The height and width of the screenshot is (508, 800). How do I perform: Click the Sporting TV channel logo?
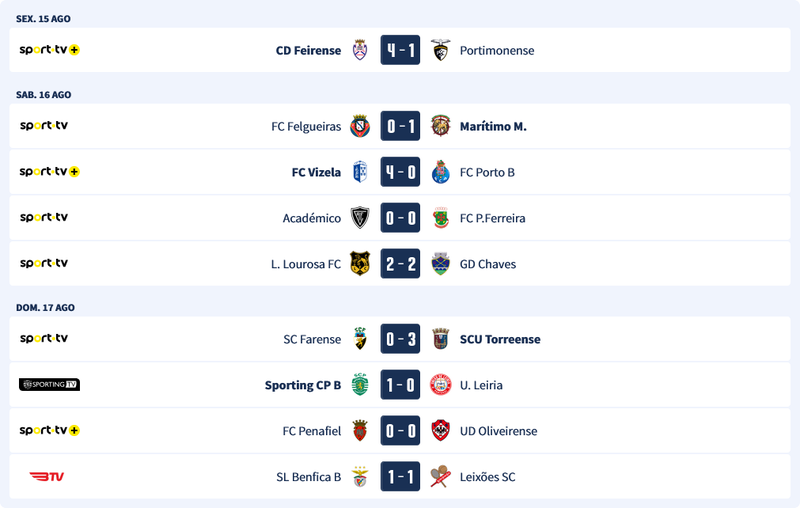tap(49, 385)
